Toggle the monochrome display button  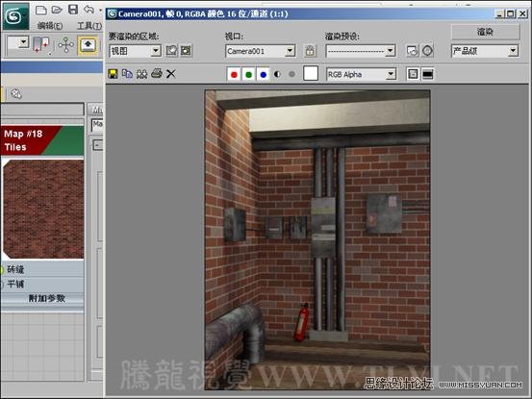coord(291,74)
